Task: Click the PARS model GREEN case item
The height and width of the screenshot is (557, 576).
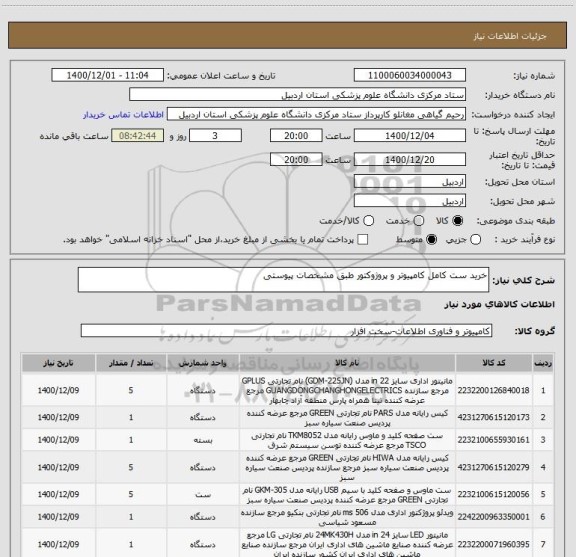Action: click(347, 418)
